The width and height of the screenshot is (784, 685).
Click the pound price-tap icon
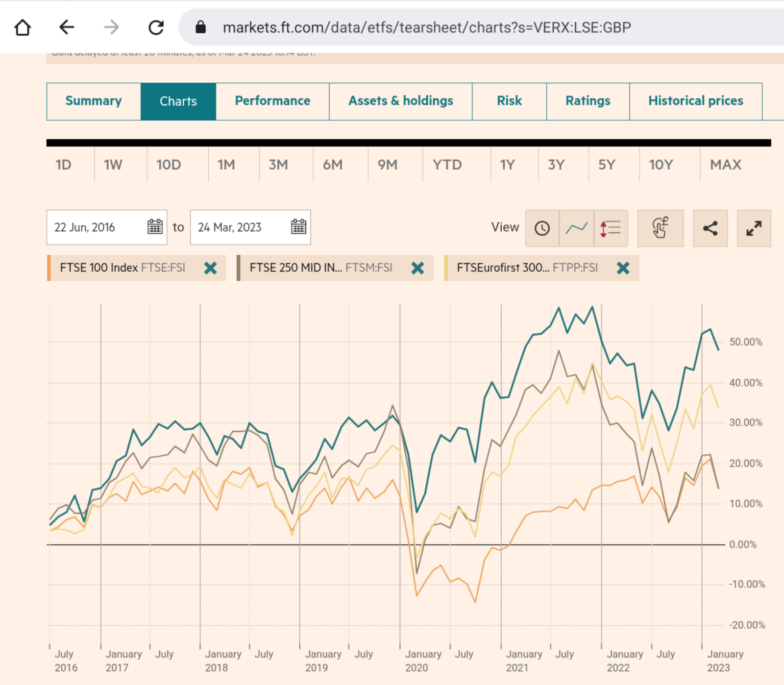[x=660, y=228]
